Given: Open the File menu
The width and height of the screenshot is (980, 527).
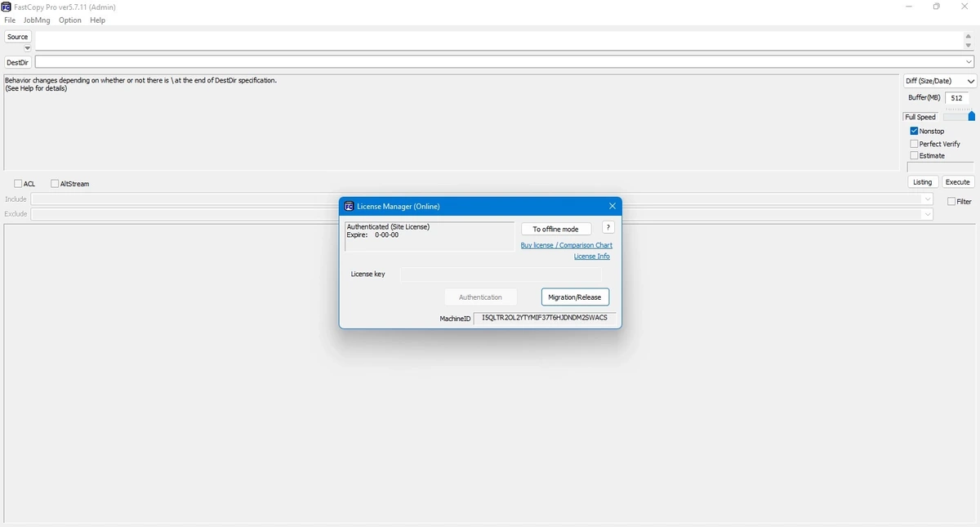Looking at the screenshot, I should (x=10, y=20).
